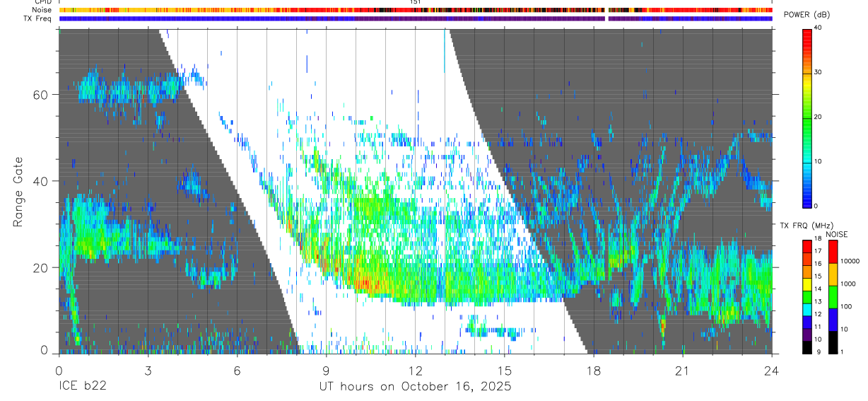Click the x-axis tick label 21
Viewport: 868px width, 401px height.
coord(682,370)
